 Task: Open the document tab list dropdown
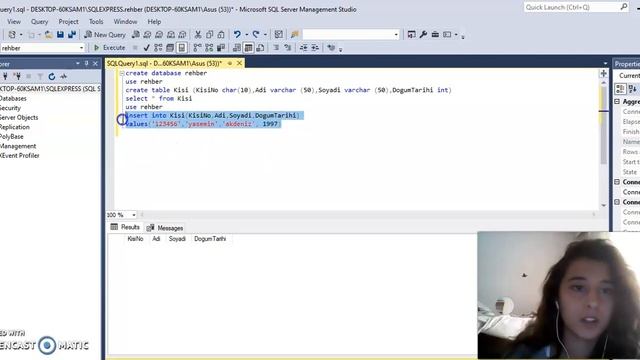click(605, 63)
